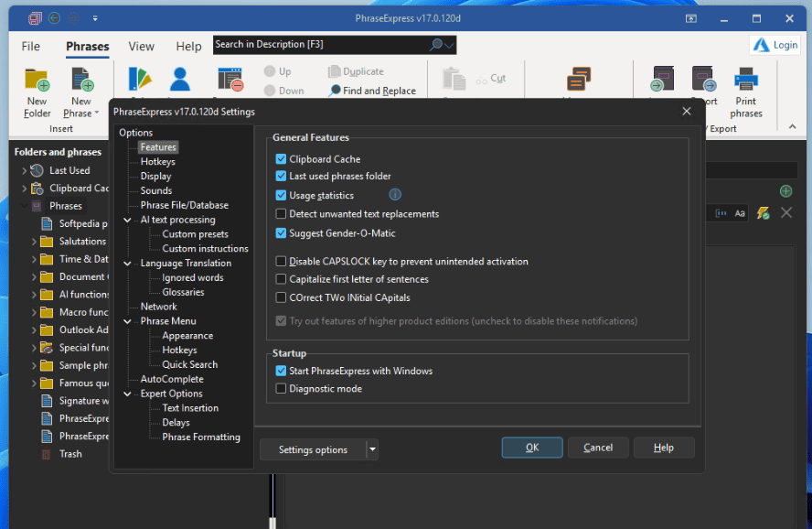Collapse Phrase Menu tree node
Viewport: 812px width, 529px height.
(x=127, y=322)
